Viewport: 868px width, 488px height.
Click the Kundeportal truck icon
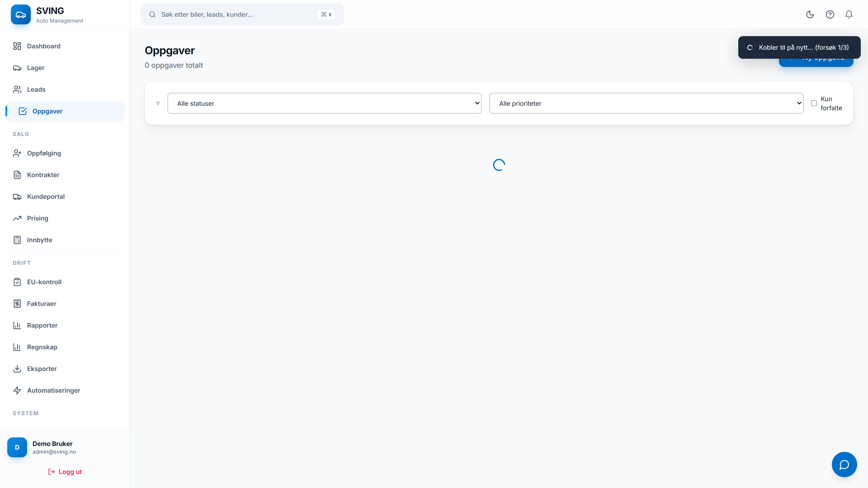tap(17, 197)
